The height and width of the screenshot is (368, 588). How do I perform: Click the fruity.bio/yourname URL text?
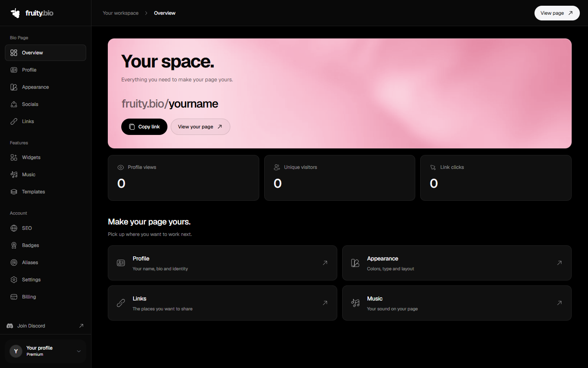coord(170,104)
